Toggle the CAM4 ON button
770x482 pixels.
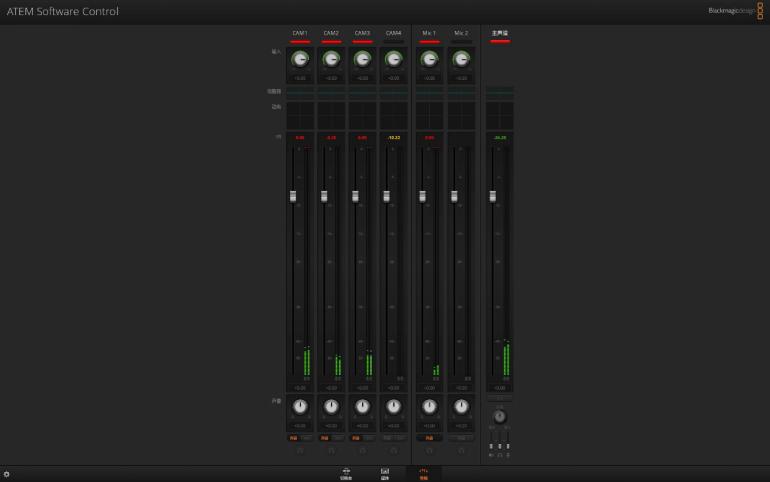click(388, 438)
